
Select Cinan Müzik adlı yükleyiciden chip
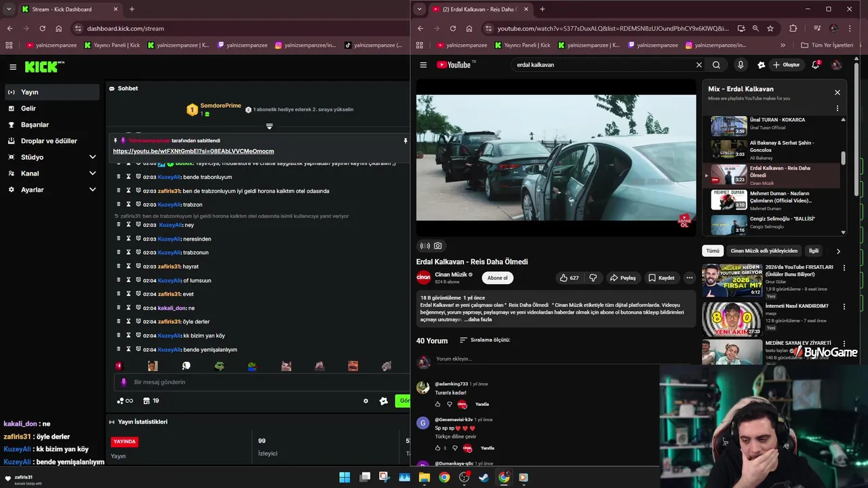pyautogui.click(x=764, y=251)
